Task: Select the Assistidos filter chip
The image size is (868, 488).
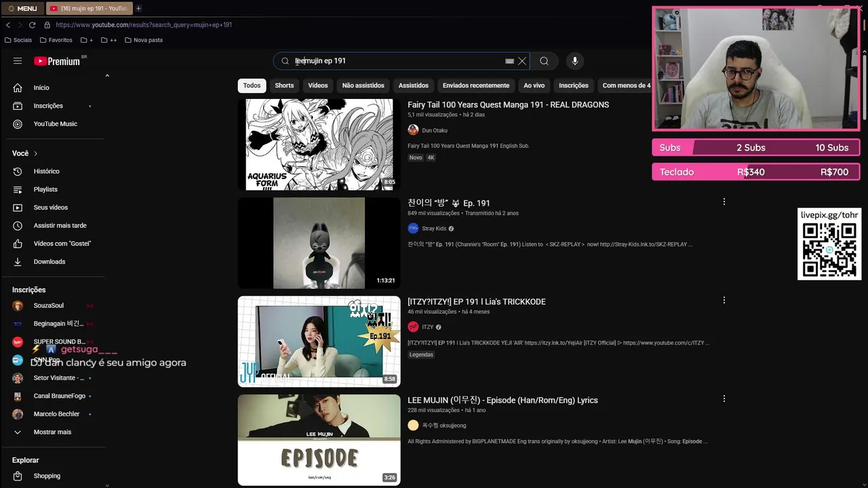Action: 413,85
